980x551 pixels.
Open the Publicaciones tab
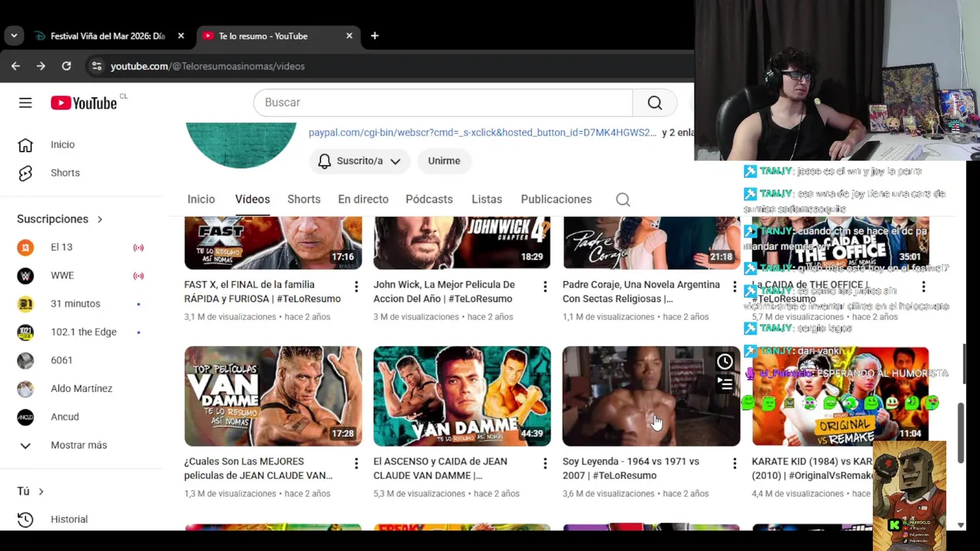[x=557, y=200]
